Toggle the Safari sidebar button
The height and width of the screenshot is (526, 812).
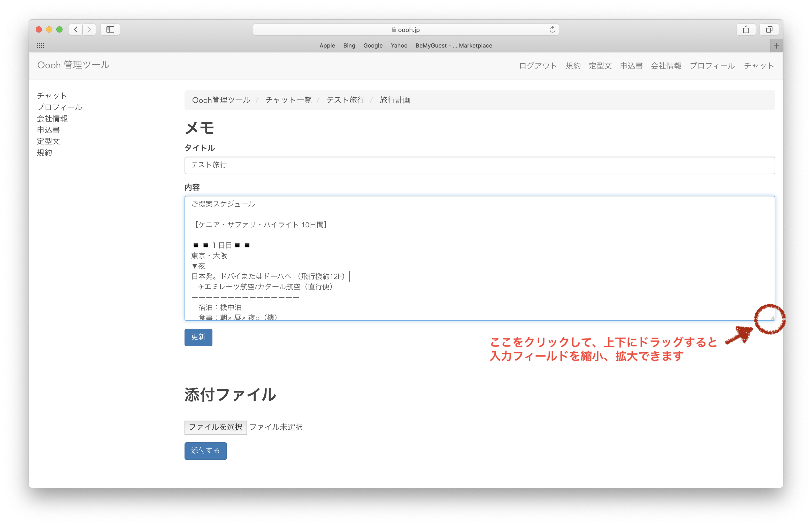[110, 30]
